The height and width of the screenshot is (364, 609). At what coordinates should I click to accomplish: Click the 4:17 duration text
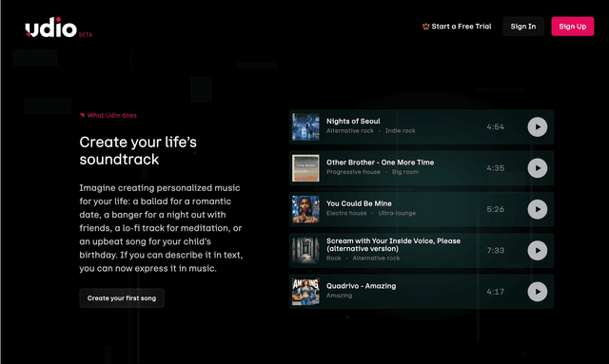pos(495,292)
